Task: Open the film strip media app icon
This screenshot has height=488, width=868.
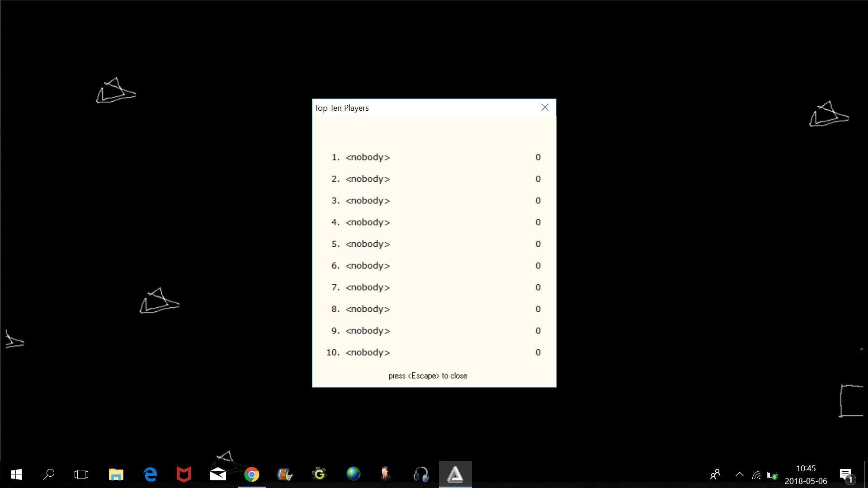Action: [286, 474]
